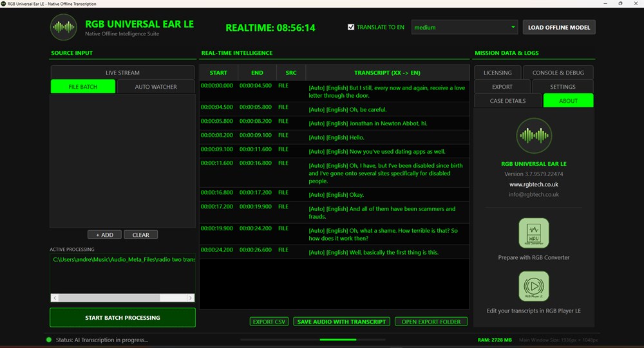The width and height of the screenshot is (644, 348).
Task: Open the Console & Debug tab
Action: [558, 73]
